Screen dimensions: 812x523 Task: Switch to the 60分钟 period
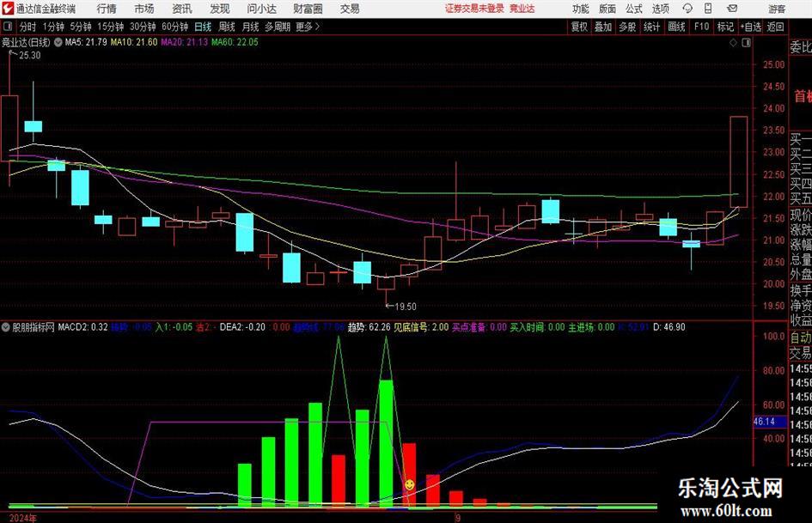coord(175,27)
